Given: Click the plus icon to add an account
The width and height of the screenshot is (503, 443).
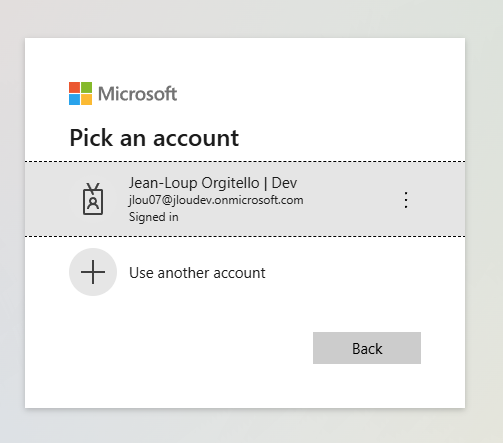Looking at the screenshot, I should pos(93,272).
